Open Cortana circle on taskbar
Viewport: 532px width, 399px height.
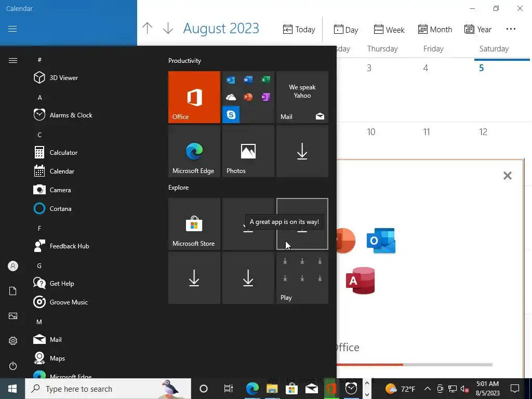point(204,389)
